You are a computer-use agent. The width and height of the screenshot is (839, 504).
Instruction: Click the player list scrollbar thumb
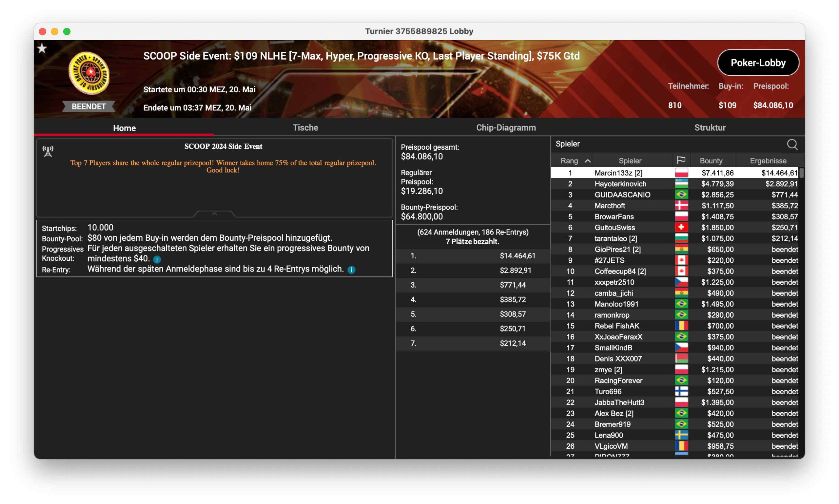[x=801, y=173]
